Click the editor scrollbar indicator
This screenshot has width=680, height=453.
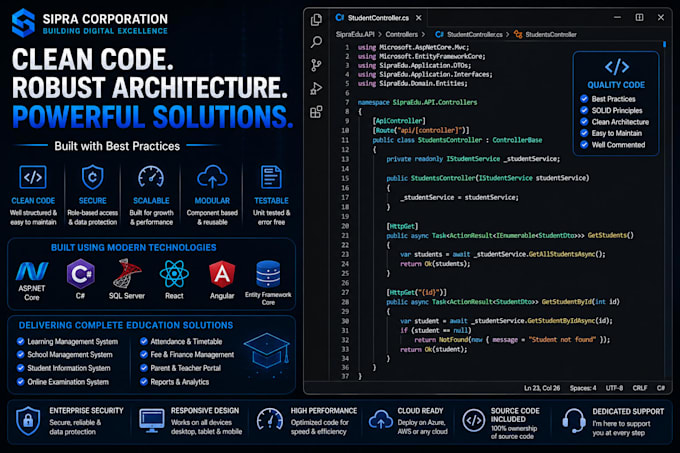coord(664,44)
